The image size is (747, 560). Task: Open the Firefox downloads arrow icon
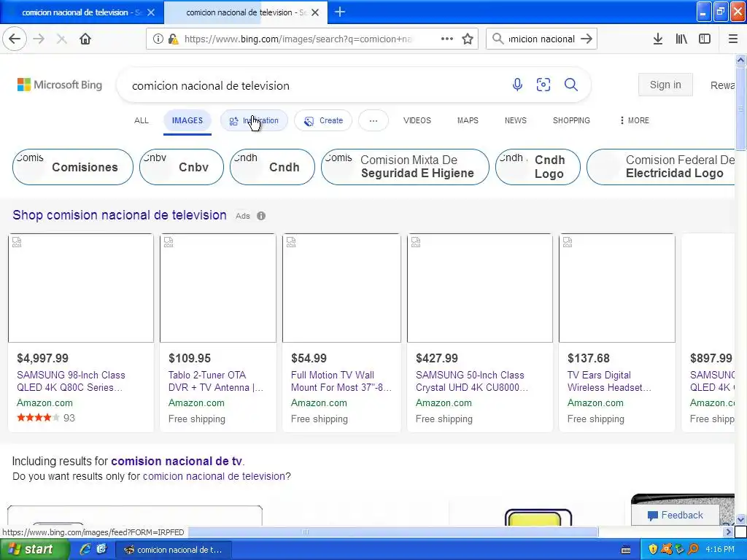[x=658, y=39]
